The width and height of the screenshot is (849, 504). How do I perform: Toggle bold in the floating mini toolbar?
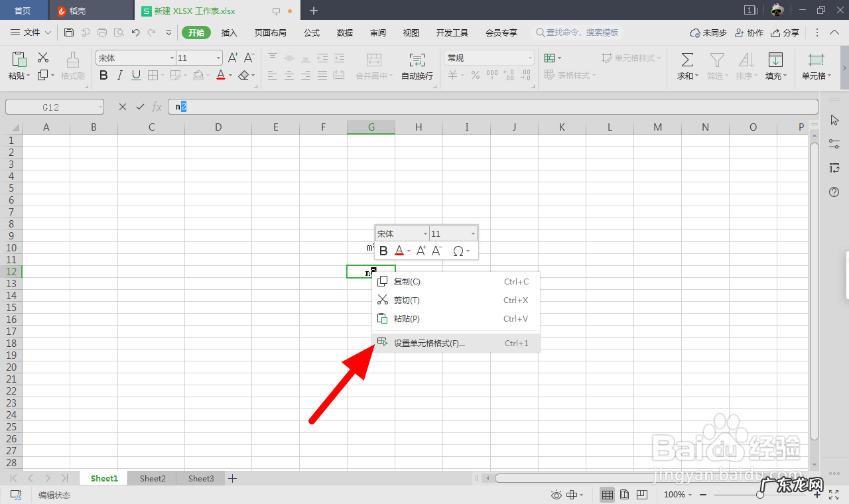(x=383, y=251)
